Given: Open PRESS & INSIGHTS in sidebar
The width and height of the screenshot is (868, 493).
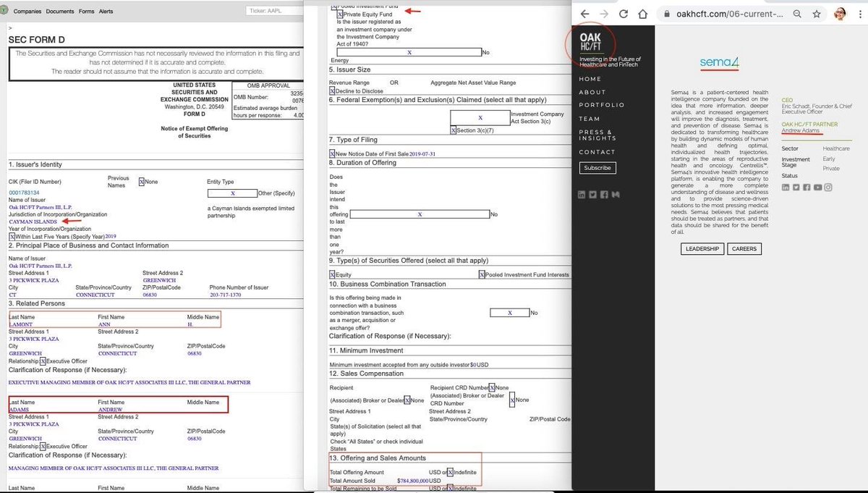Looking at the screenshot, I should [x=597, y=135].
